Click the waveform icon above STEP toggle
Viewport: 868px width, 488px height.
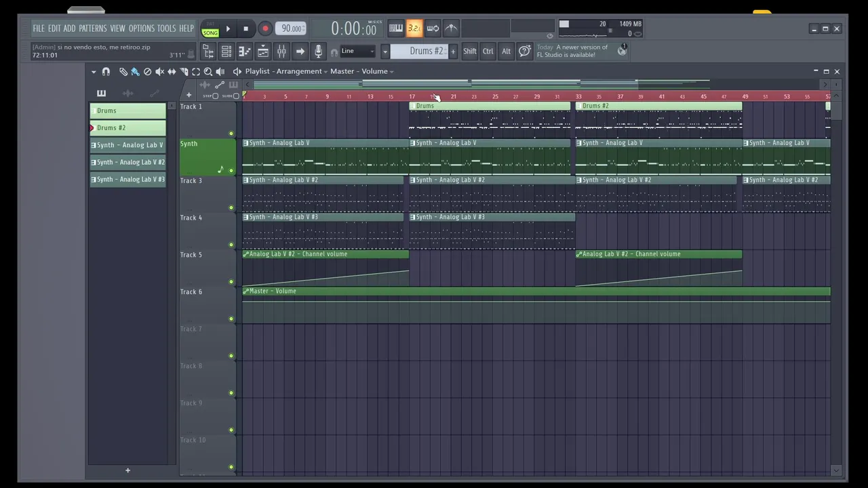205,85
